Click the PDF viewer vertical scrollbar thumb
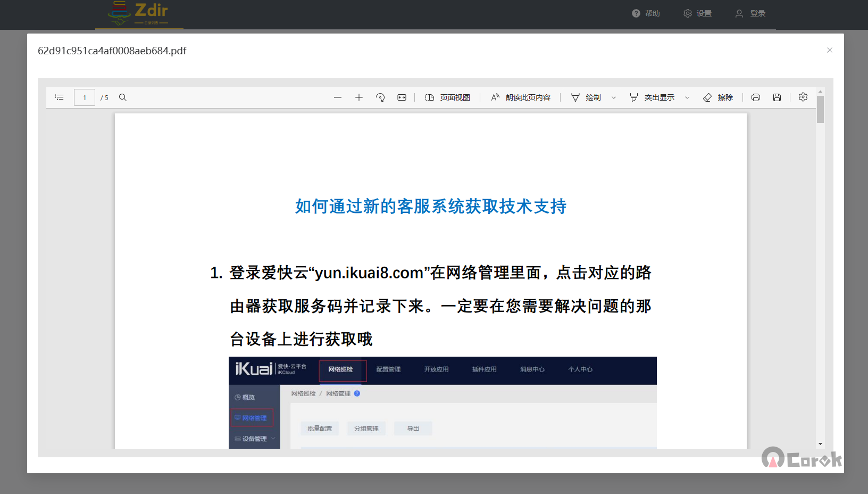 [820, 110]
